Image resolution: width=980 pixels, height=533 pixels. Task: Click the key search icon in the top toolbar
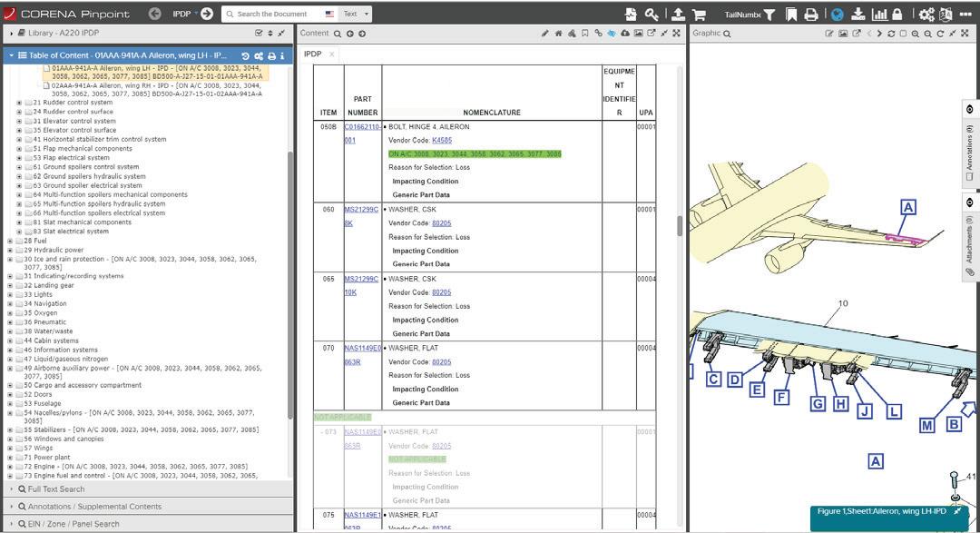(x=652, y=14)
